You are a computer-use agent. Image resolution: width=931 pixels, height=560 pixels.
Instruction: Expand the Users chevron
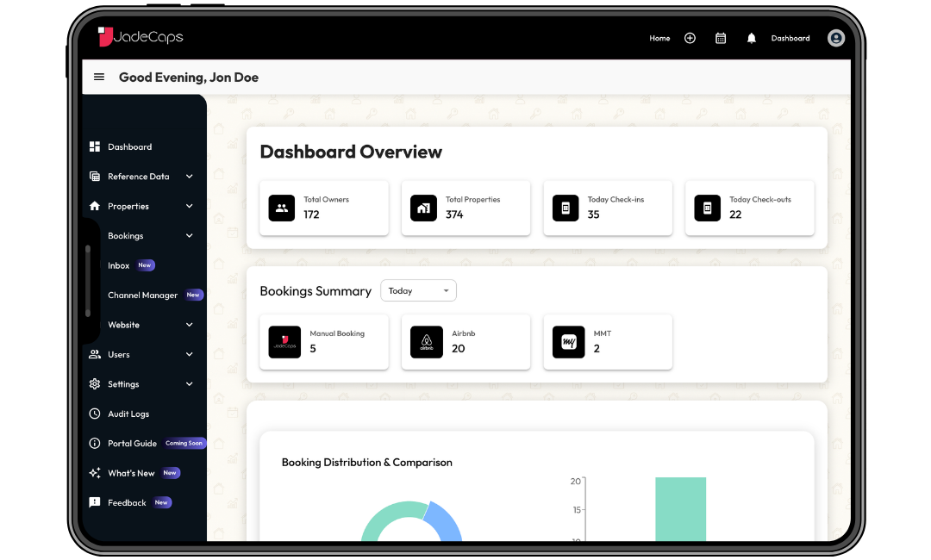pyautogui.click(x=190, y=354)
